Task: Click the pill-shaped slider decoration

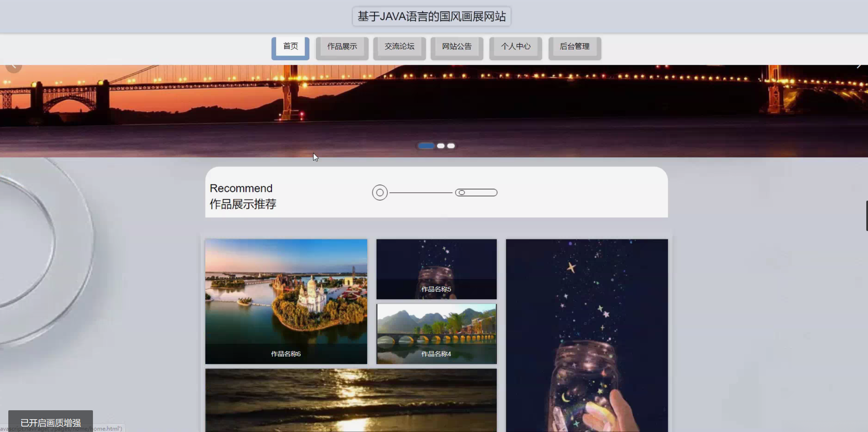Action: click(476, 193)
